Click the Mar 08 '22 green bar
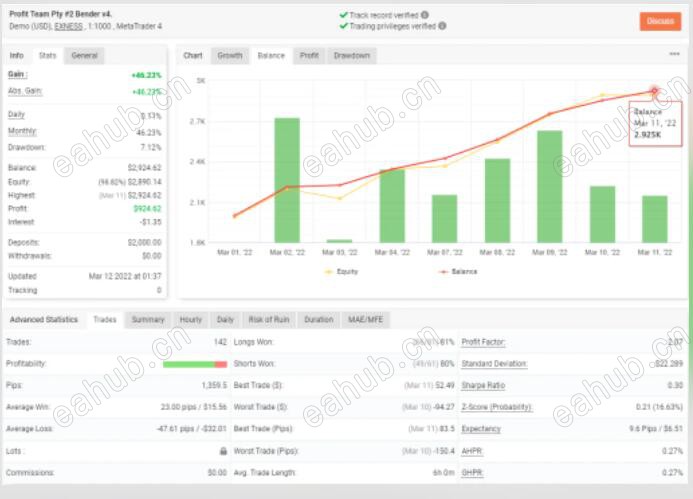This screenshot has height=499, width=693. (x=497, y=200)
